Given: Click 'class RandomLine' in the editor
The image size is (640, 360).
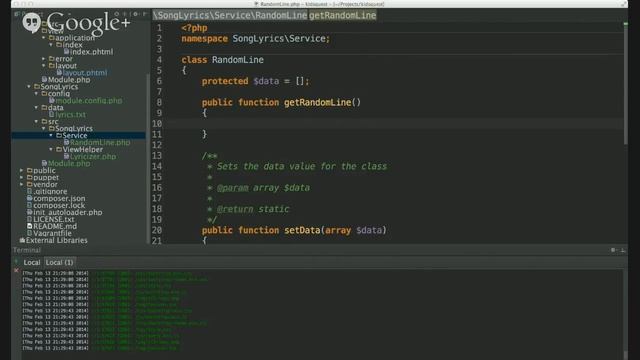Looking at the screenshot, I should [222, 60].
